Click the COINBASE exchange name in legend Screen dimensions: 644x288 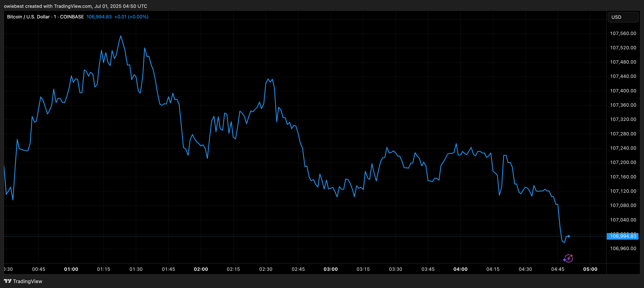coord(72,17)
